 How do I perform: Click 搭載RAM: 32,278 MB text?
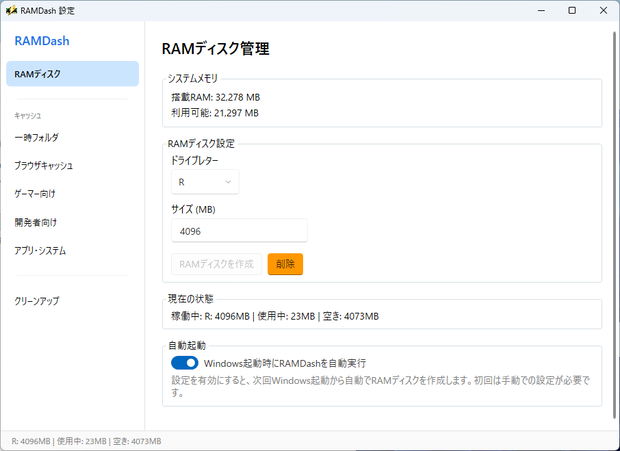215,97
